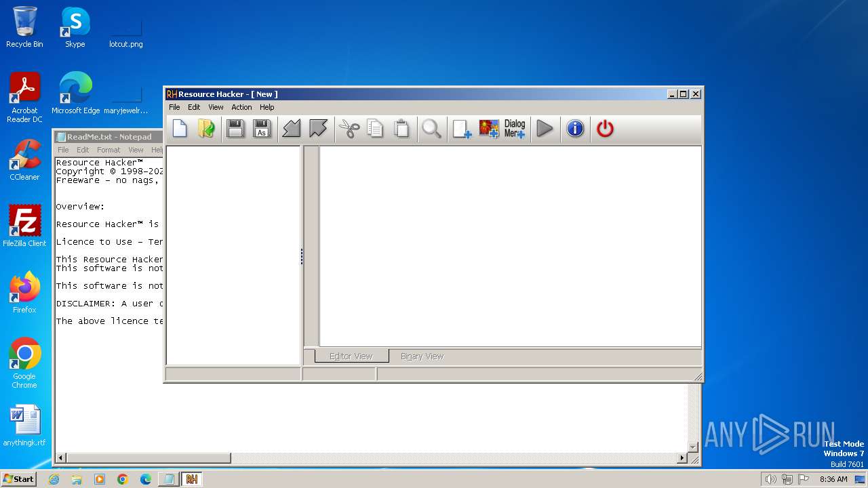Image resolution: width=868 pixels, height=488 pixels.
Task: Open the Action menu
Action: [241, 107]
